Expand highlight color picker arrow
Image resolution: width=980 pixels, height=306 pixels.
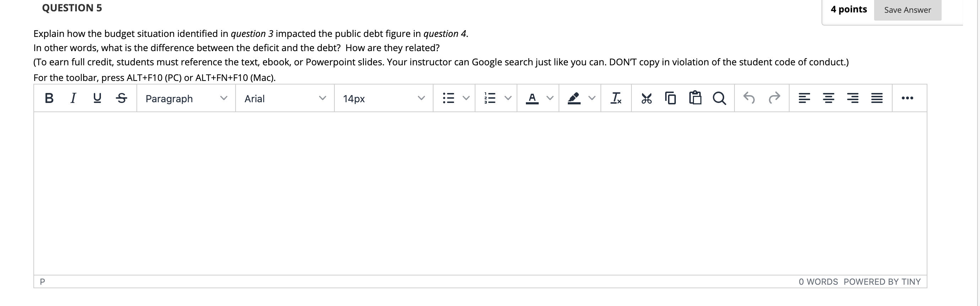click(x=592, y=98)
